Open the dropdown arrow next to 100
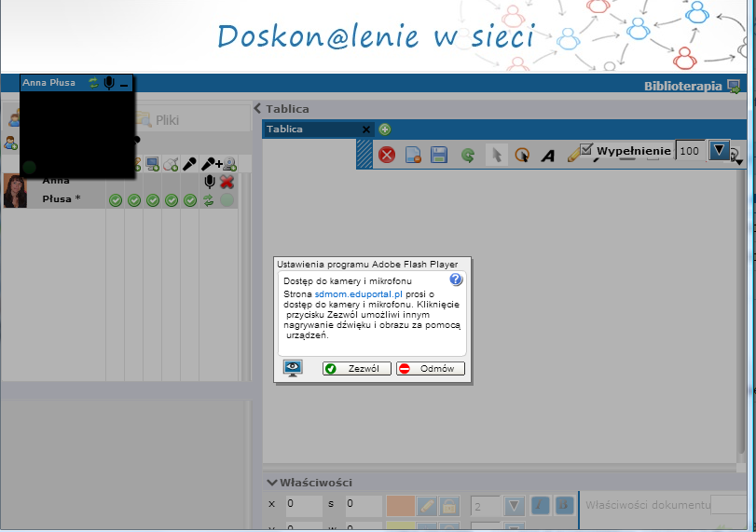756x532 pixels. point(719,150)
